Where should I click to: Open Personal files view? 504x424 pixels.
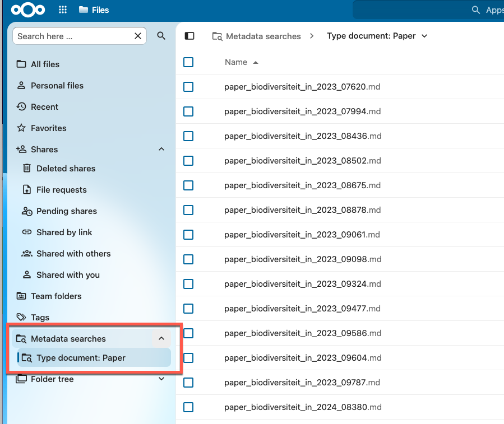[x=91, y=86]
